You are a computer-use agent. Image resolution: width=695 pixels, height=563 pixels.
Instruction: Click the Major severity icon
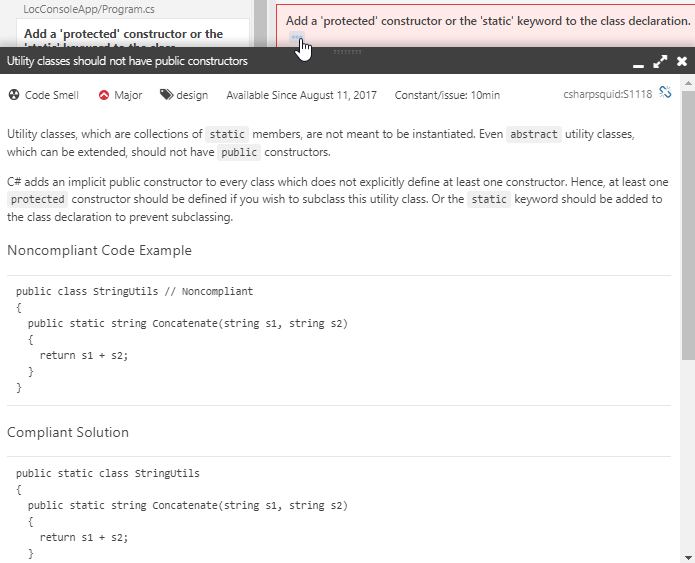104,95
